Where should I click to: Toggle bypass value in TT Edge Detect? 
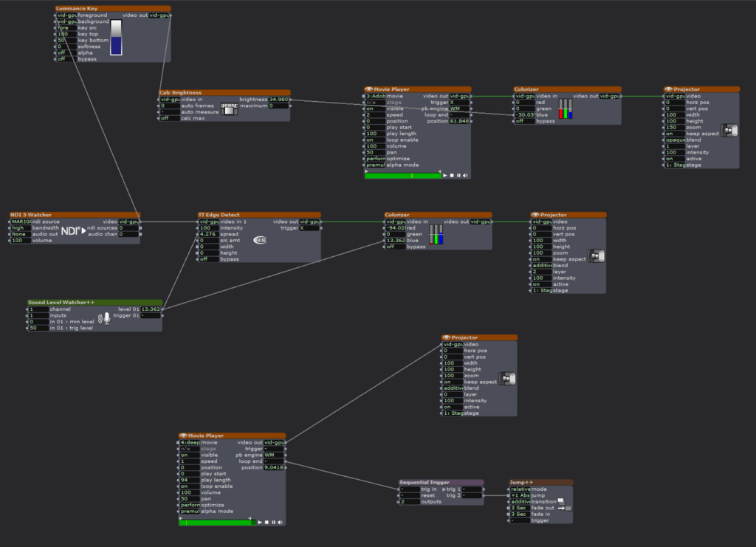coord(209,259)
